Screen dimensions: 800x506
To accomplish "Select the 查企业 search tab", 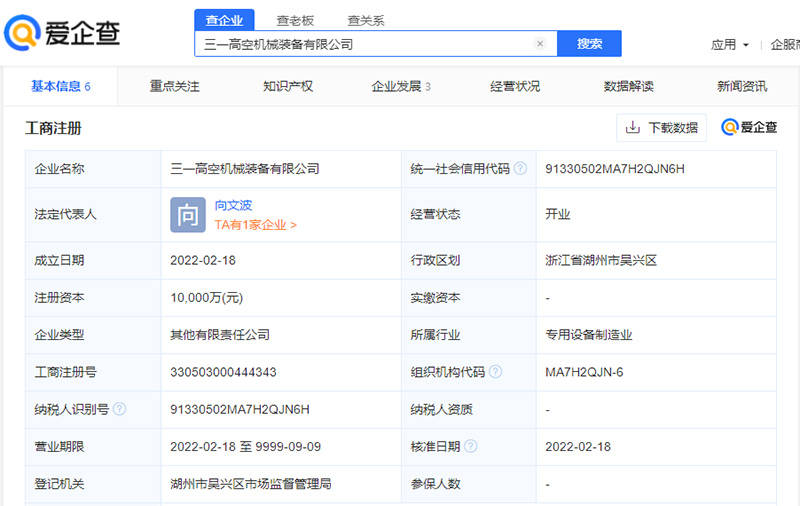I will [x=224, y=20].
